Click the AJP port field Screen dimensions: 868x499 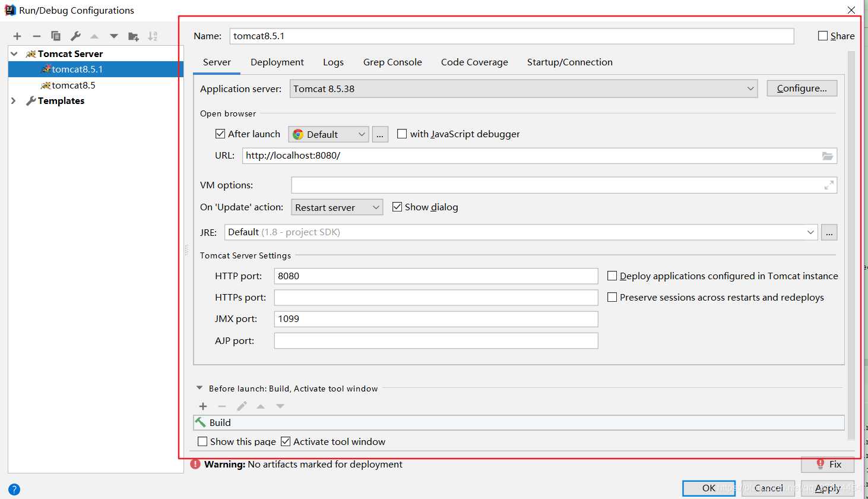(436, 340)
